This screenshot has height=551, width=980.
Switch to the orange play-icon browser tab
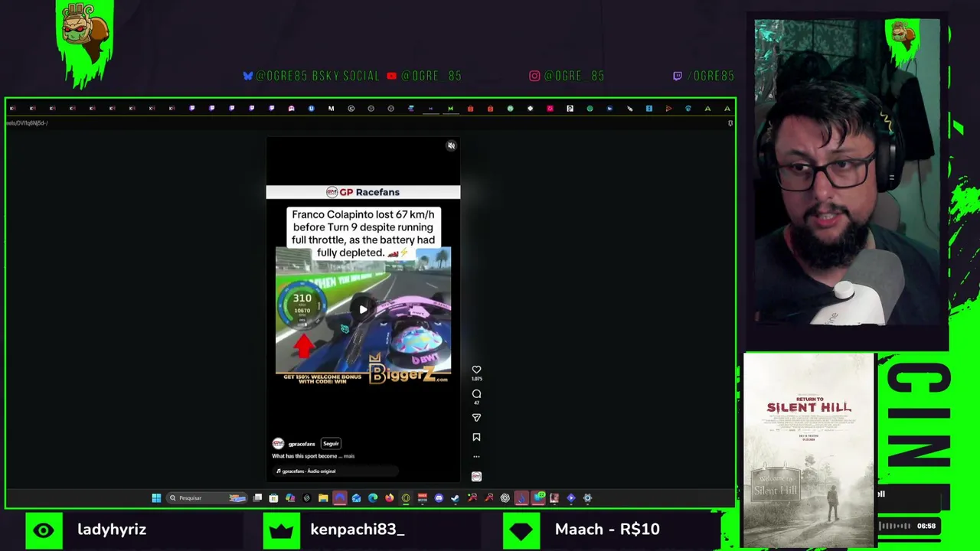(668, 109)
